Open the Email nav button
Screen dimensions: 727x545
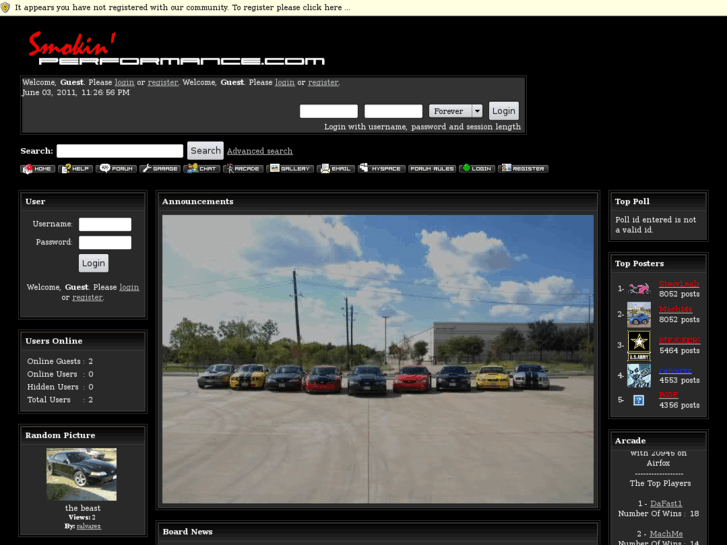(x=336, y=168)
